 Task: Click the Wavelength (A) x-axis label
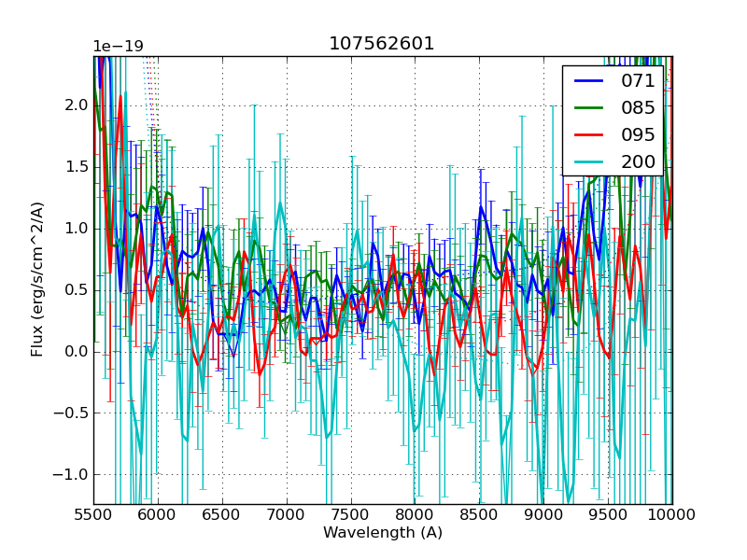click(383, 533)
